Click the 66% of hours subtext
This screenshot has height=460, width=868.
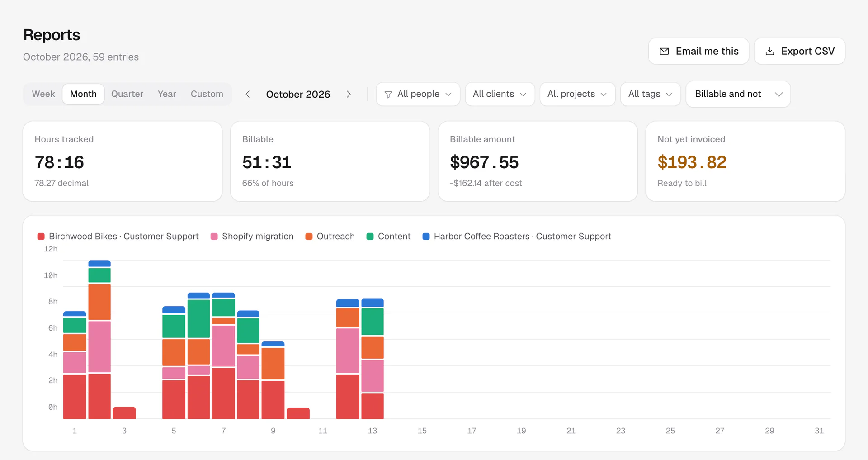point(268,183)
